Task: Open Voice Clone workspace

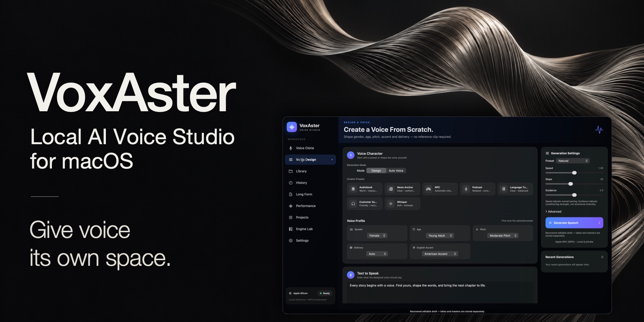Action: pos(311,148)
